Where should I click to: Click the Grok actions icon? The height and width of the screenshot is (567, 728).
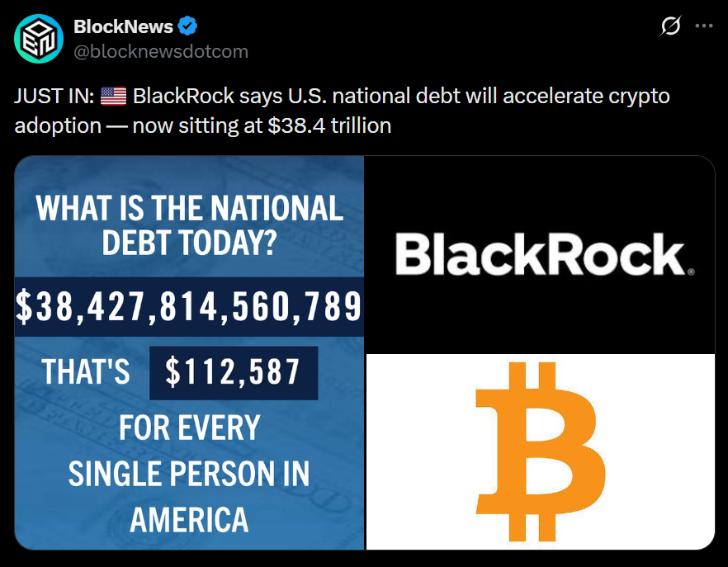click(x=671, y=26)
